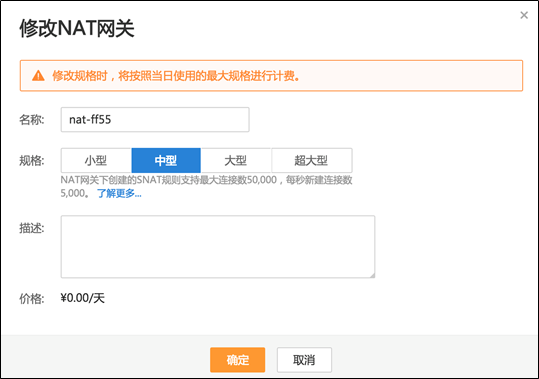Cancel with the 取消 button
The height and width of the screenshot is (379, 539).
[x=304, y=360]
